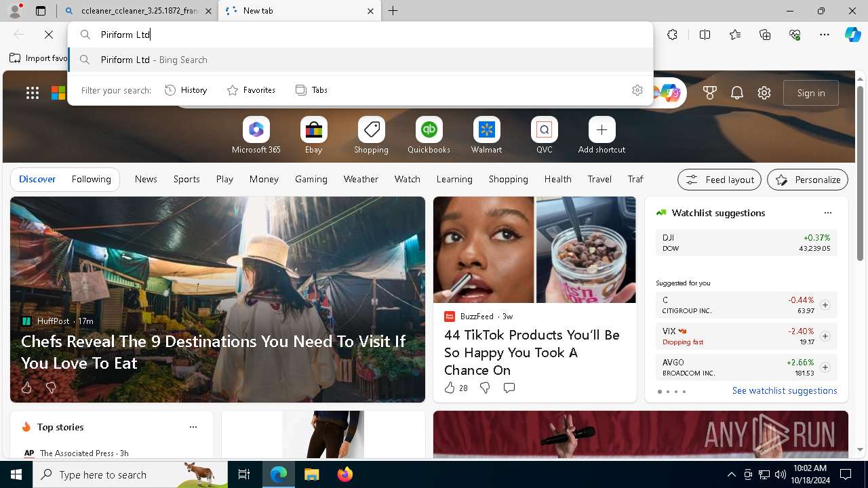
Task: Switch to the Following feed
Action: pos(91,179)
